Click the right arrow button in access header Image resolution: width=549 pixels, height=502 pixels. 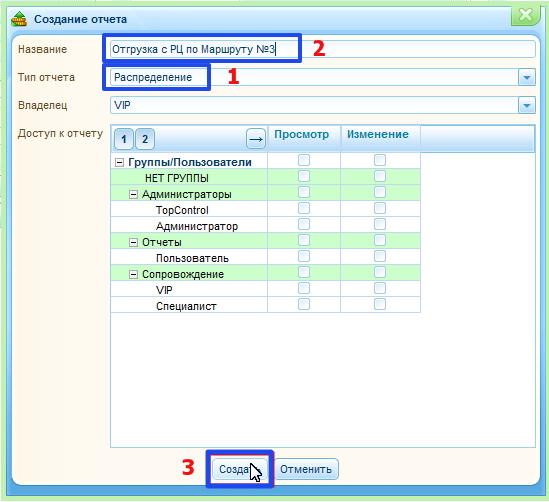(x=256, y=139)
